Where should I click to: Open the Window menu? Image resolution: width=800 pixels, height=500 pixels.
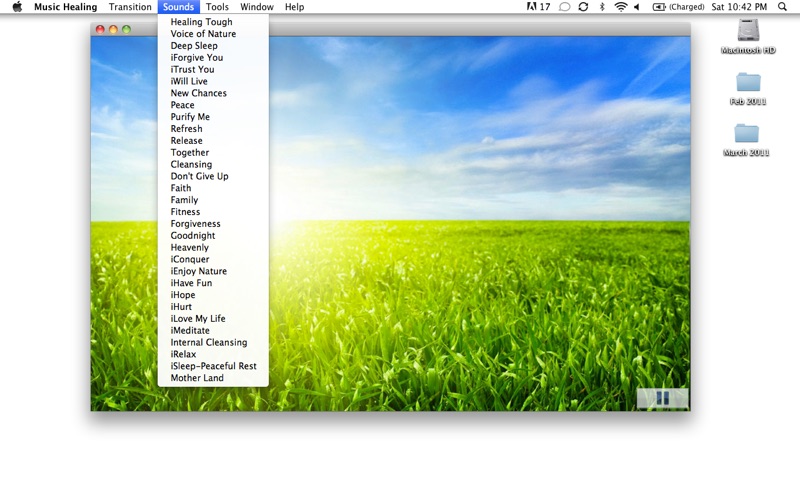257,7
